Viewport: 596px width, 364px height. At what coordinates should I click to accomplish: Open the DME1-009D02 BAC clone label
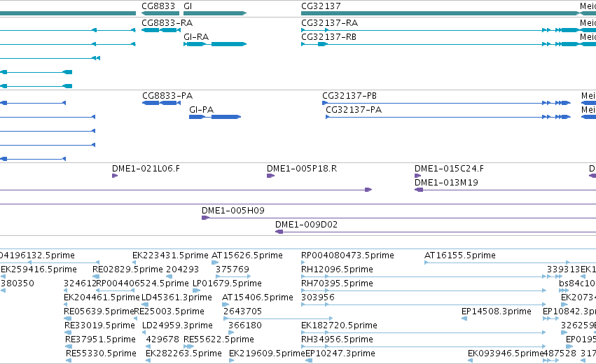point(306,225)
